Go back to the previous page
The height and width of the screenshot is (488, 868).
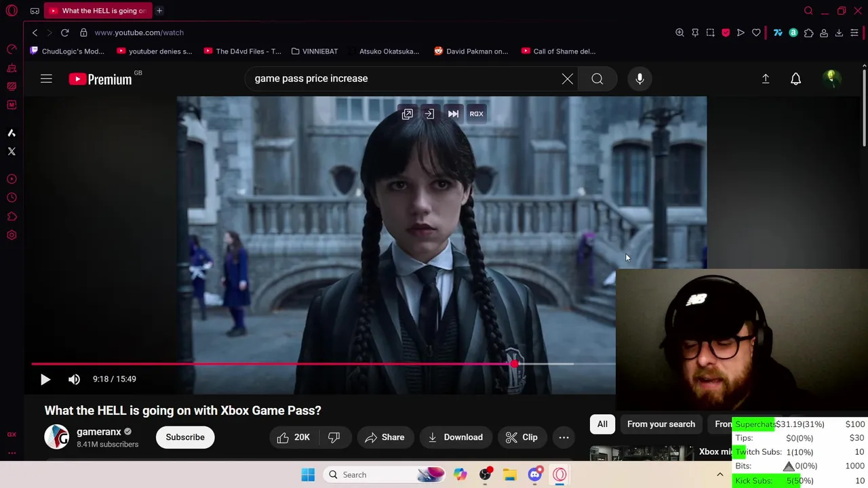pyautogui.click(x=35, y=33)
